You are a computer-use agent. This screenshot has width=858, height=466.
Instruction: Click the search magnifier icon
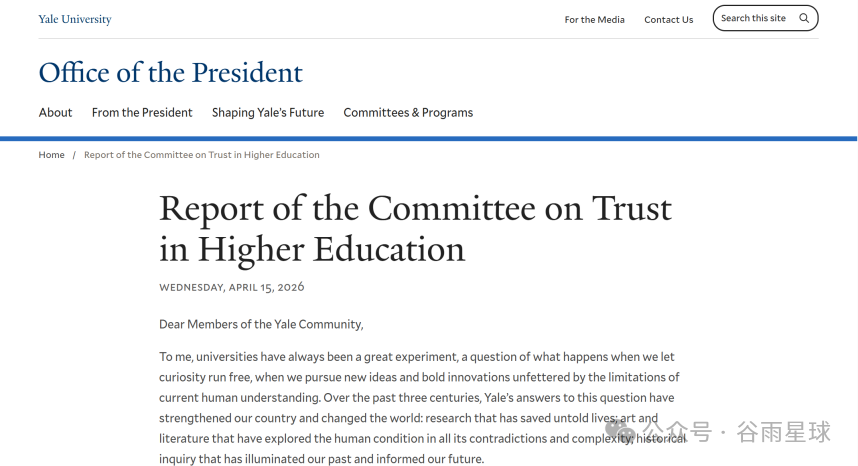pyautogui.click(x=804, y=18)
